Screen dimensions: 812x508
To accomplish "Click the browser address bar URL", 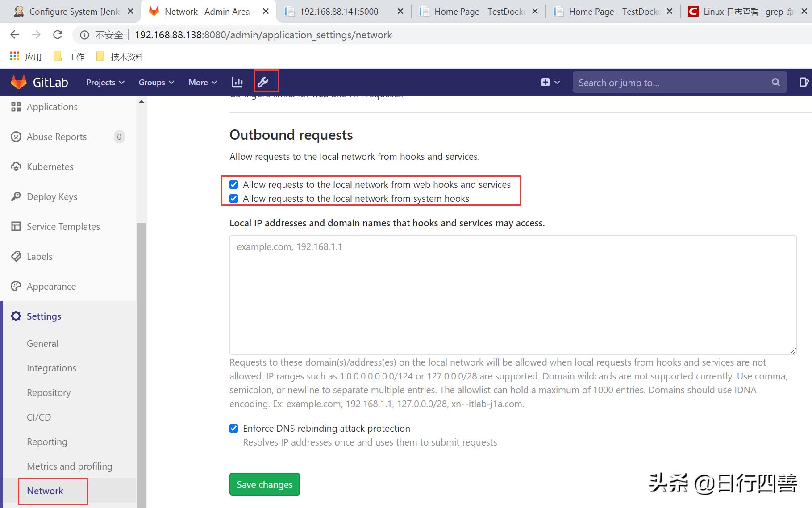I will point(263,35).
